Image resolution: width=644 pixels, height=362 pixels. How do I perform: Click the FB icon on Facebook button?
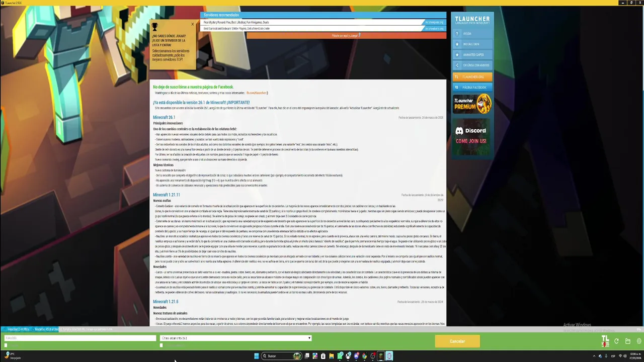point(457,87)
